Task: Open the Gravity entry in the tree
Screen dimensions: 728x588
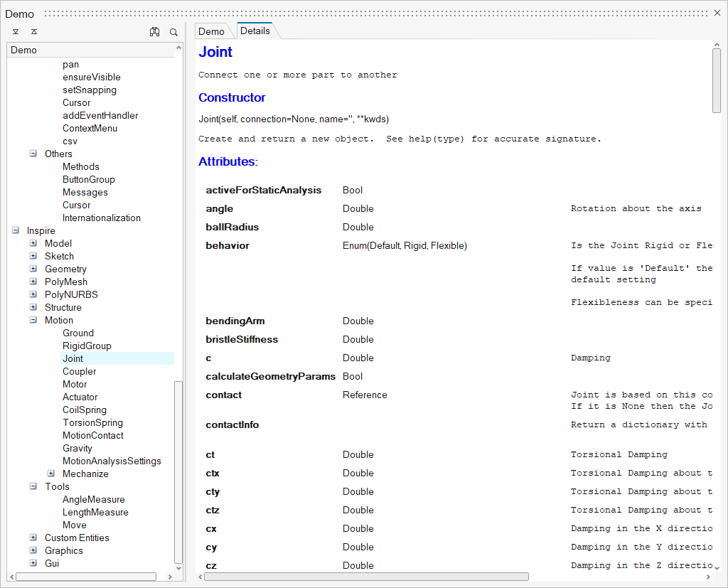Action: [x=77, y=448]
